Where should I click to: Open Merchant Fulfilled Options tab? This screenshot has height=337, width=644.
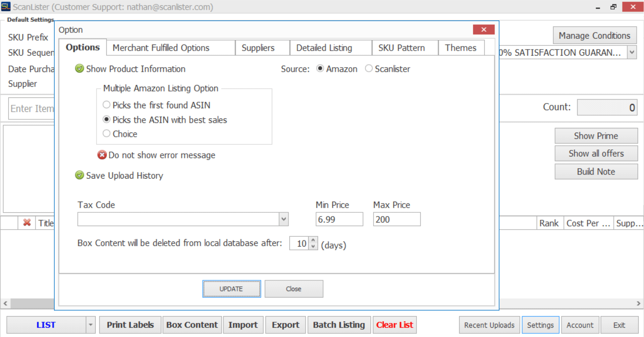(x=171, y=48)
